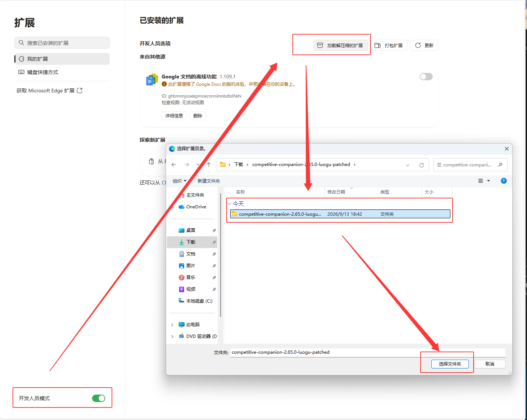527x420 pixels.
Task: Open the 组织 dropdown menu
Action: 180,181
